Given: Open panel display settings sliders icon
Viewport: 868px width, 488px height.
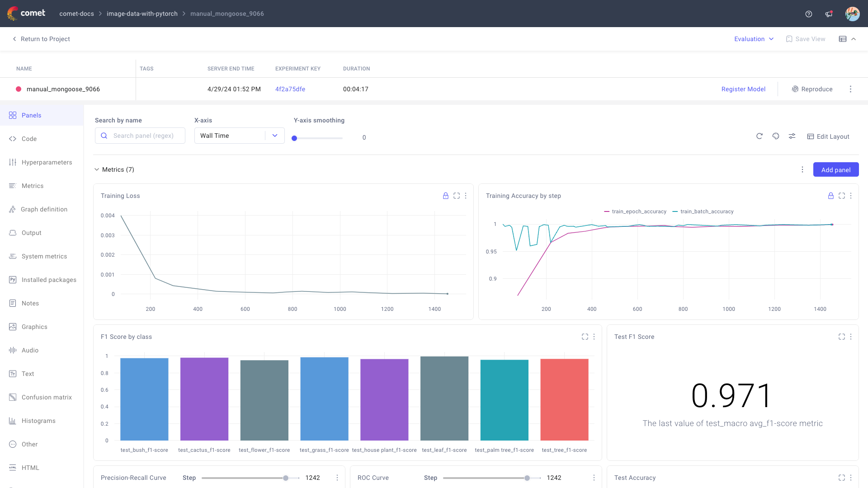Looking at the screenshot, I should point(792,136).
